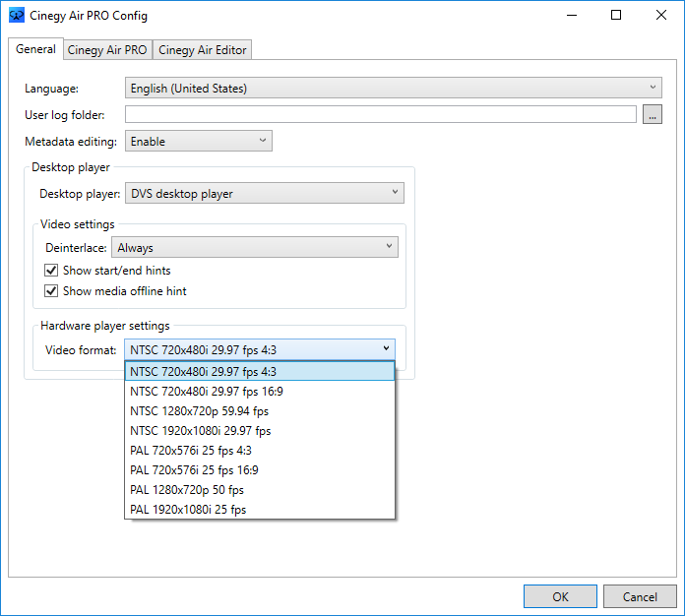Close the Cinegy Air PRO Config window
The width and height of the screenshot is (685, 616).
pos(661,16)
